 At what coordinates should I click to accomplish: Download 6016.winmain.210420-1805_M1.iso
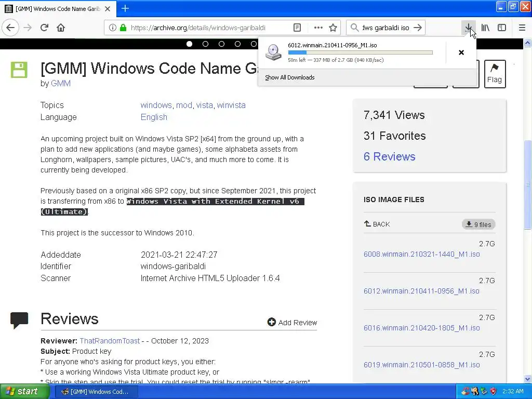point(422,328)
